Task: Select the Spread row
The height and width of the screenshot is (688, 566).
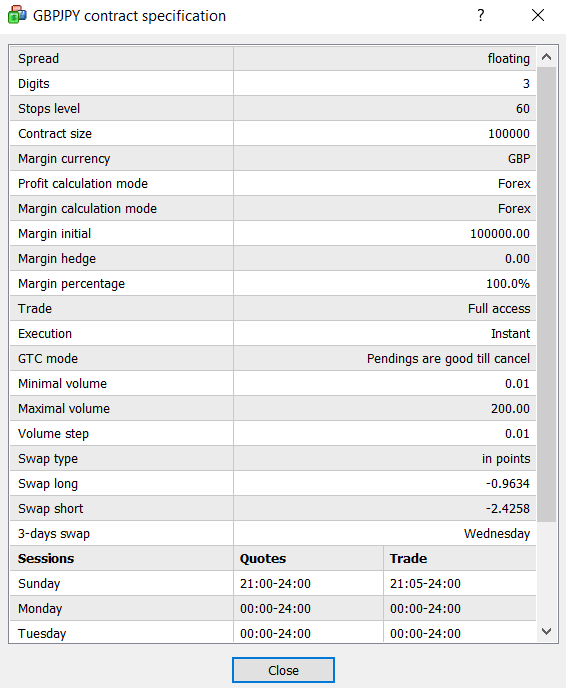Action: [273, 58]
